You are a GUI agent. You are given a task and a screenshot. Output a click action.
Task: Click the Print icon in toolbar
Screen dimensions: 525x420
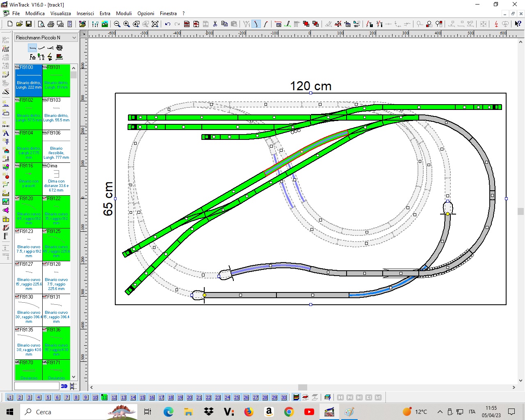[50, 24]
